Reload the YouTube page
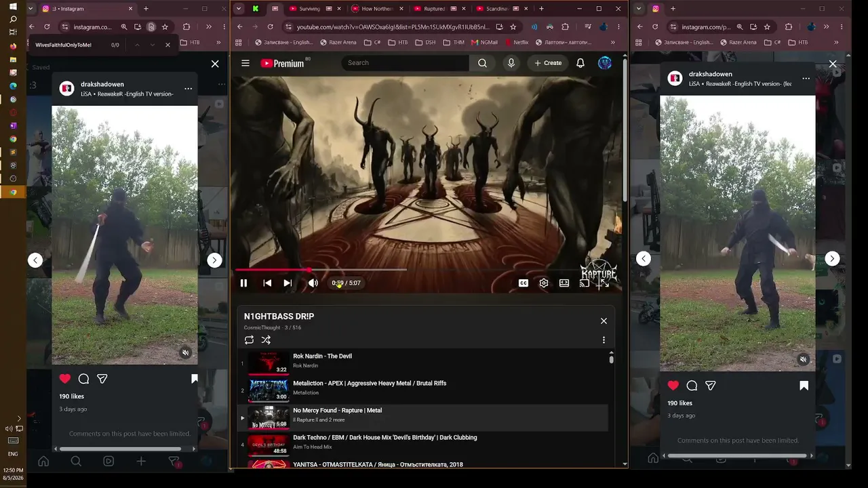Image resolution: width=868 pixels, height=488 pixels. coord(270,27)
